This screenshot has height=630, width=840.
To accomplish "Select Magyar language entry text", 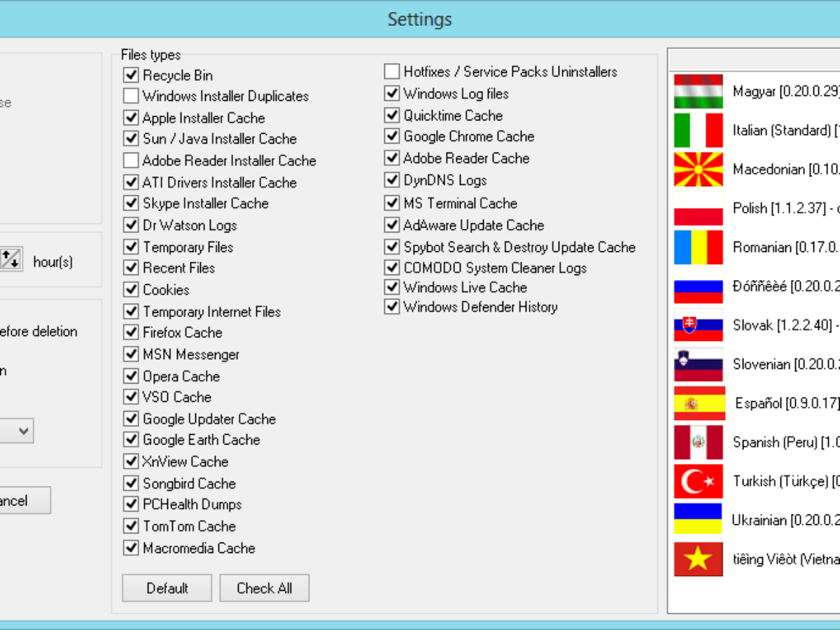I will 786,91.
